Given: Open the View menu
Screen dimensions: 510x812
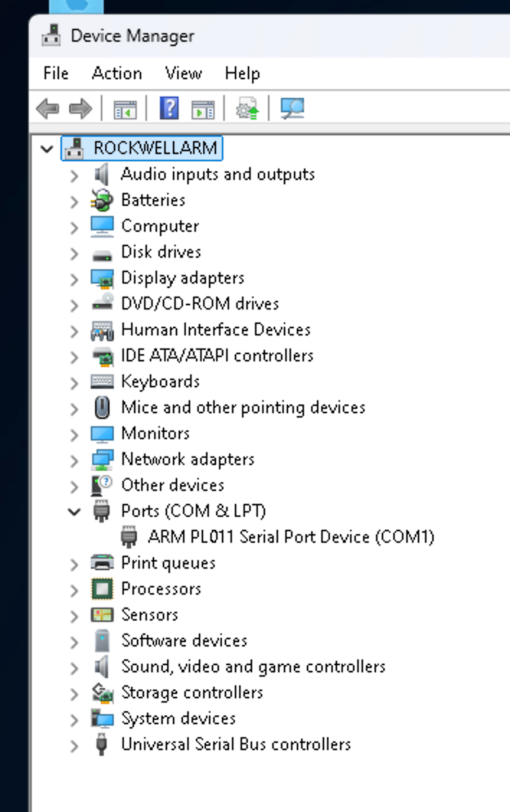Looking at the screenshot, I should pyautogui.click(x=184, y=73).
